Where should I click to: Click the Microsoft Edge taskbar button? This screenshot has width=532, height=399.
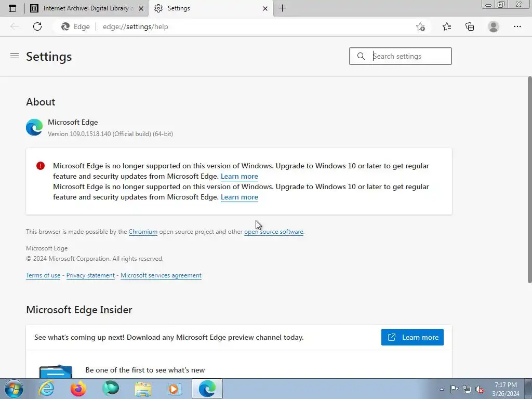tap(207, 389)
